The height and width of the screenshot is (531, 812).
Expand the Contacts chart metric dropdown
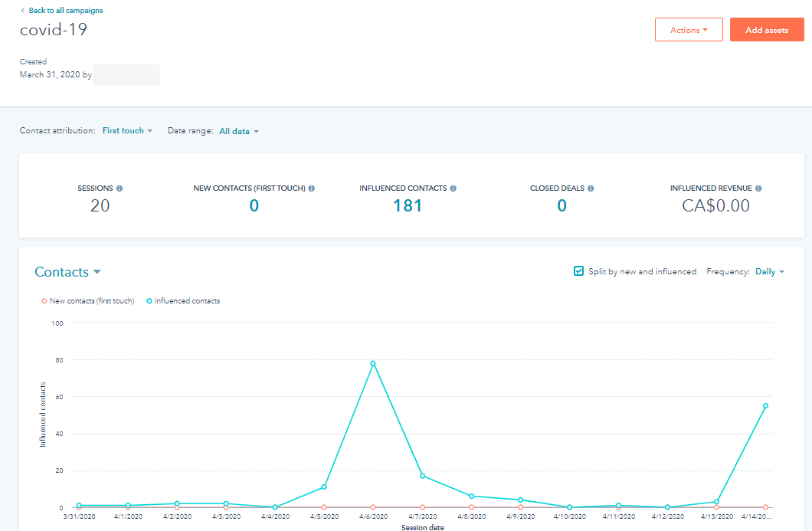pos(68,272)
